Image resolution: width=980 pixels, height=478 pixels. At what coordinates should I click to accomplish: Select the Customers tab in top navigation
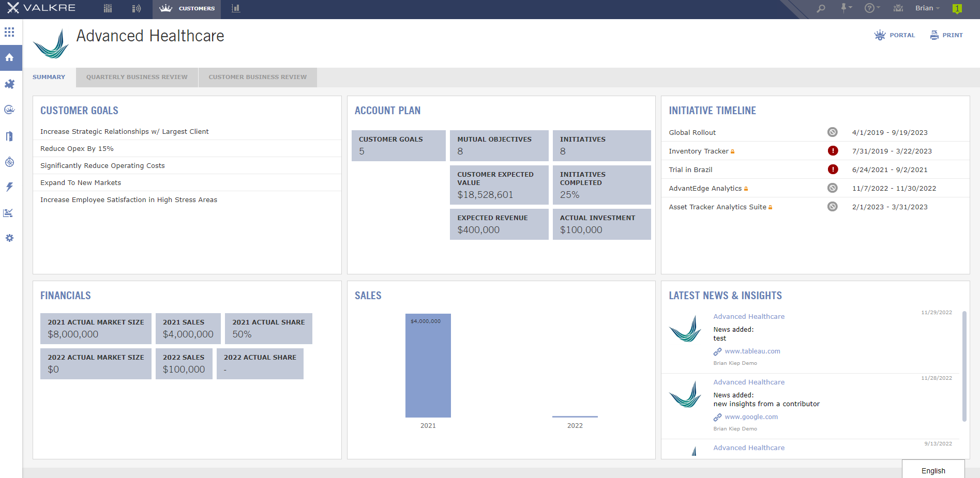point(187,8)
